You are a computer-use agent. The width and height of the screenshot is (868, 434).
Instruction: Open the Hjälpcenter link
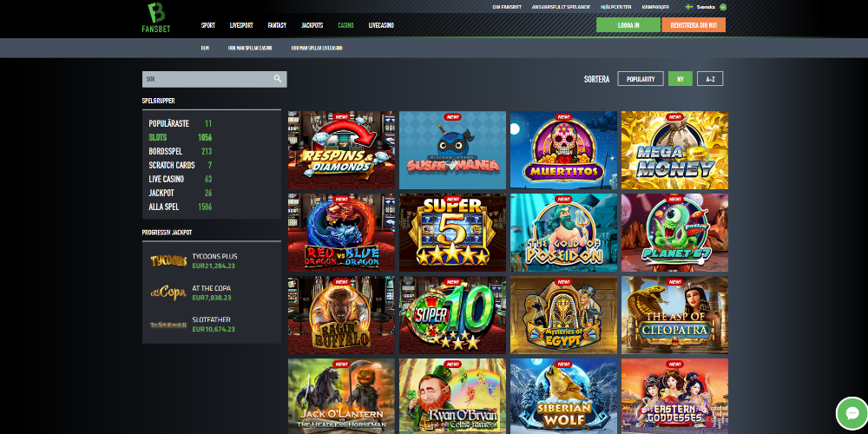(x=616, y=7)
